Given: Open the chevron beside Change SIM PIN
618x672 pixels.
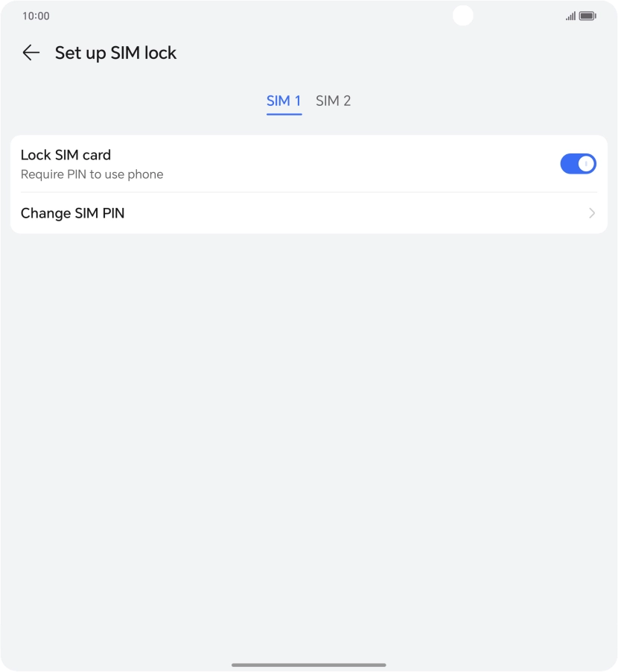Looking at the screenshot, I should pos(592,213).
